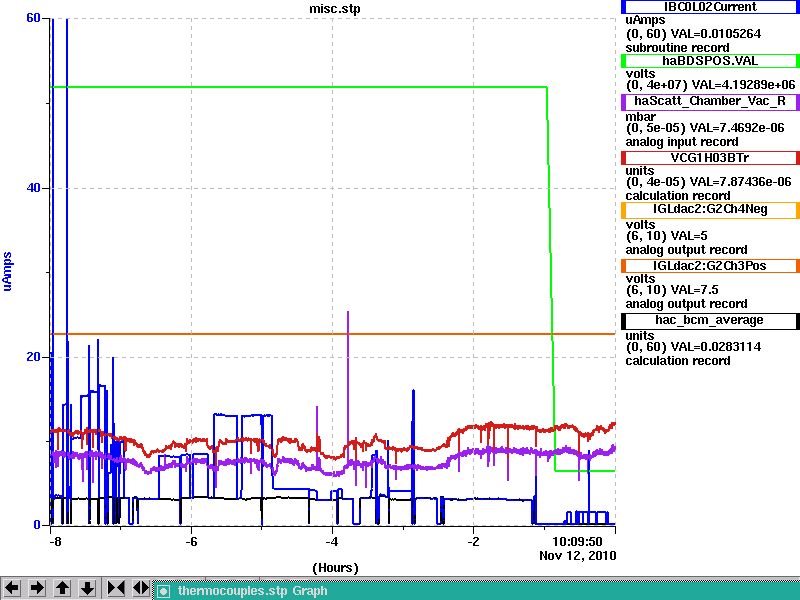800x600 pixels.
Task: Select the VCG1H03BTr legend curve
Action: click(710, 158)
